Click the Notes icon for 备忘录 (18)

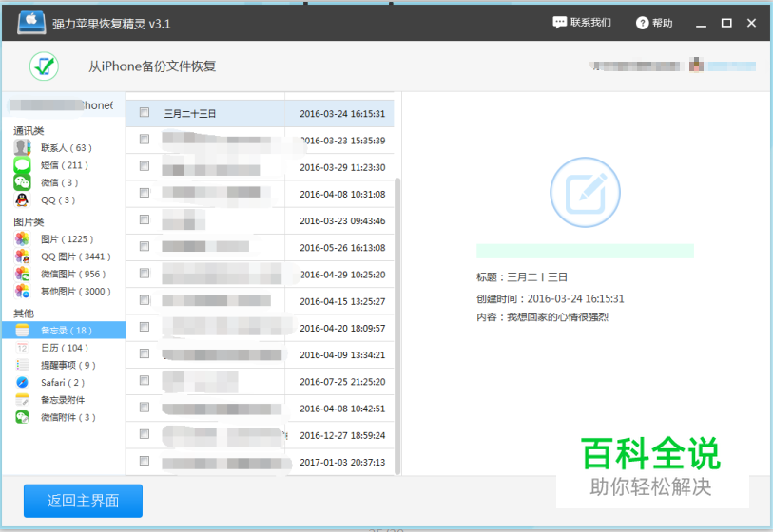[22, 330]
